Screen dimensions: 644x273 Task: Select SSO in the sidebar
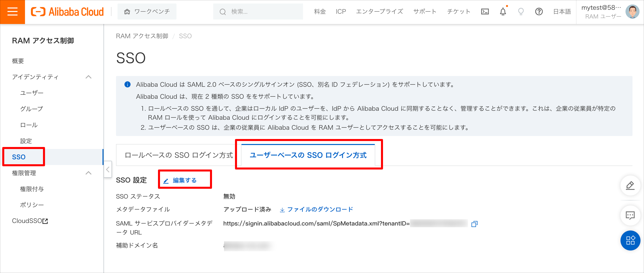tap(19, 157)
